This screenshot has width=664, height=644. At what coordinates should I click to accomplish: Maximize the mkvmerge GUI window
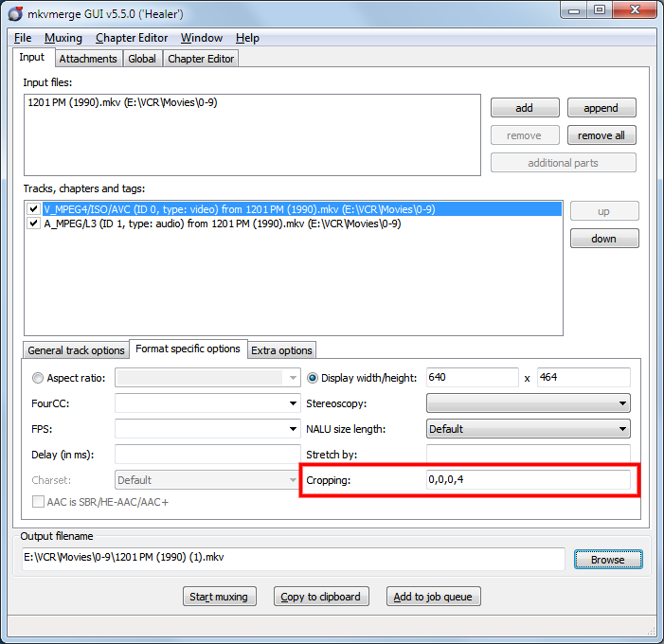(x=600, y=10)
